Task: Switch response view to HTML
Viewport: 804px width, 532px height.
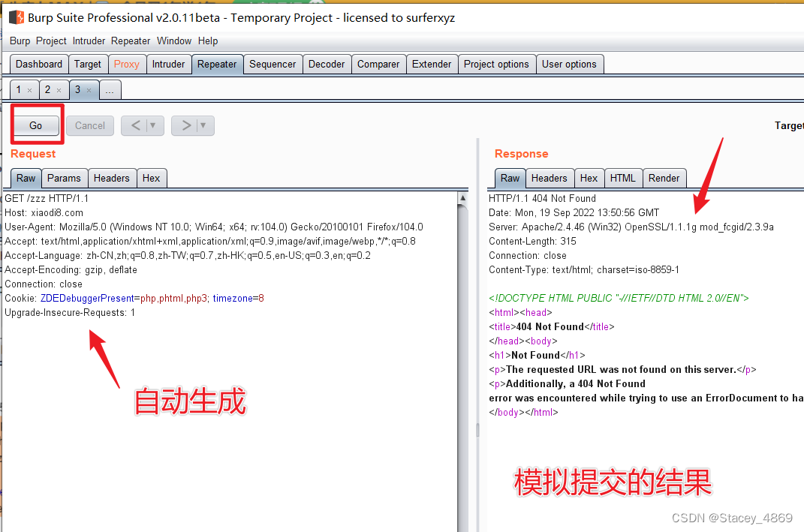Action: click(x=623, y=179)
